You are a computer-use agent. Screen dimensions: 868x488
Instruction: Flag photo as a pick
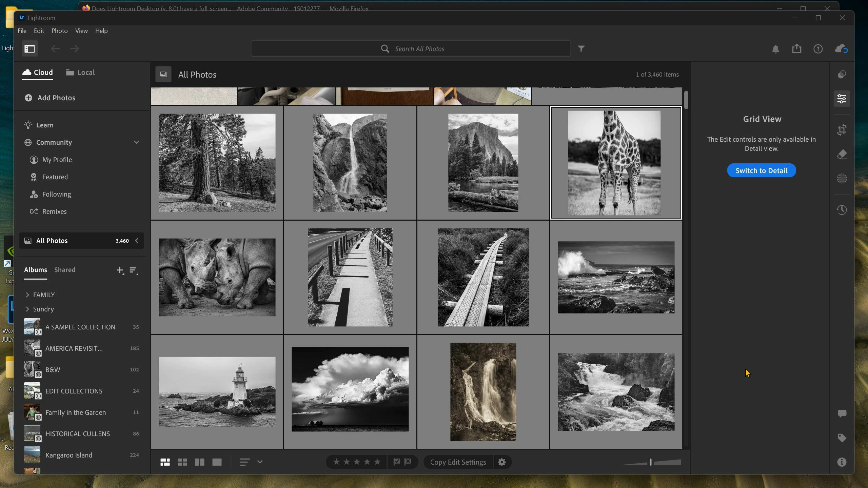[397, 462]
